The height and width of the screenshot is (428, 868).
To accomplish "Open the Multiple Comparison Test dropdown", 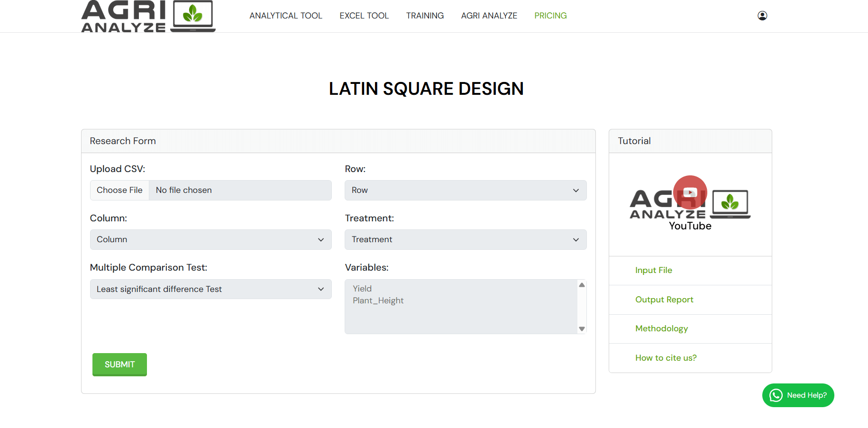I will (210, 289).
